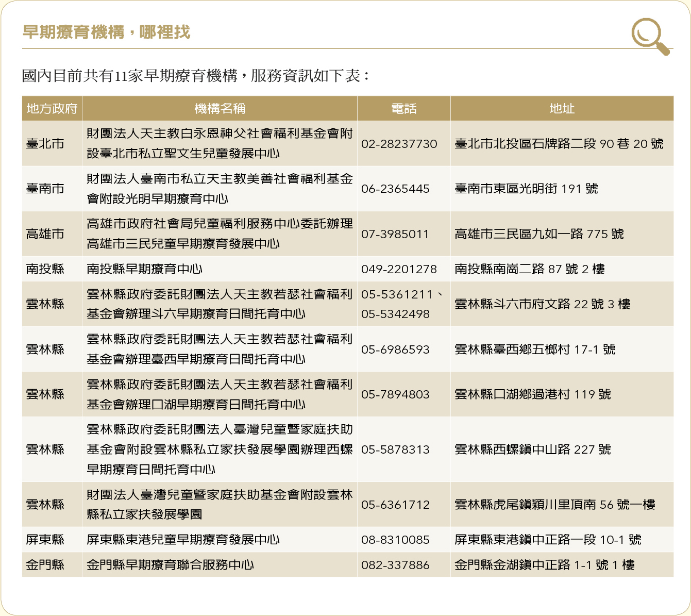Click phone number 05-6986593
The height and width of the screenshot is (616, 691).
[x=395, y=349]
